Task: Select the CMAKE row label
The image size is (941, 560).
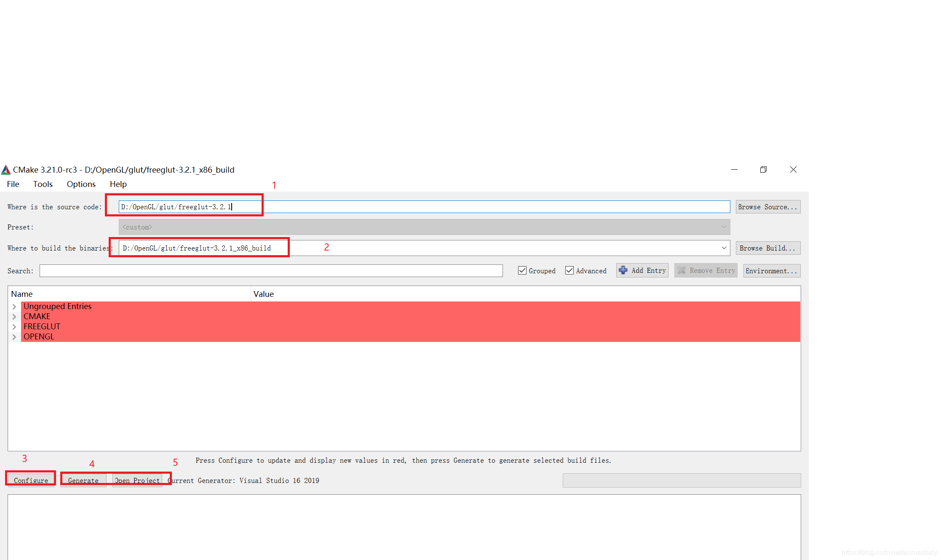Action: pos(37,317)
